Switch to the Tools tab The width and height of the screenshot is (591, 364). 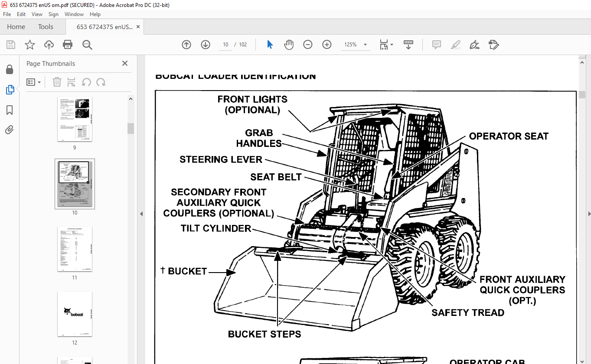[x=46, y=27]
